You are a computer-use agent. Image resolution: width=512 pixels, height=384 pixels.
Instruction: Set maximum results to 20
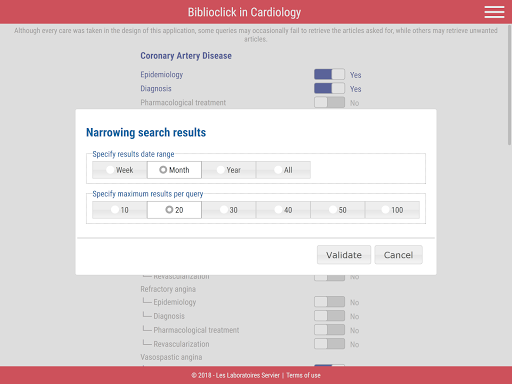(x=174, y=210)
